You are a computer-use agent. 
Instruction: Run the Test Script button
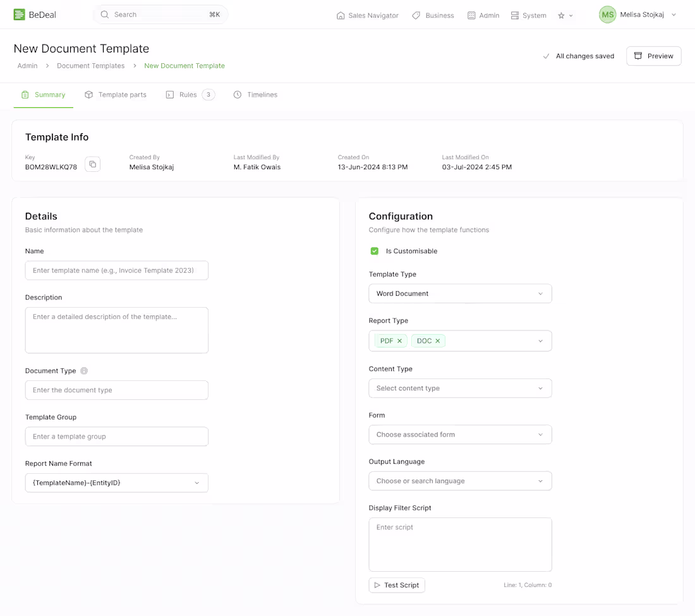point(397,585)
